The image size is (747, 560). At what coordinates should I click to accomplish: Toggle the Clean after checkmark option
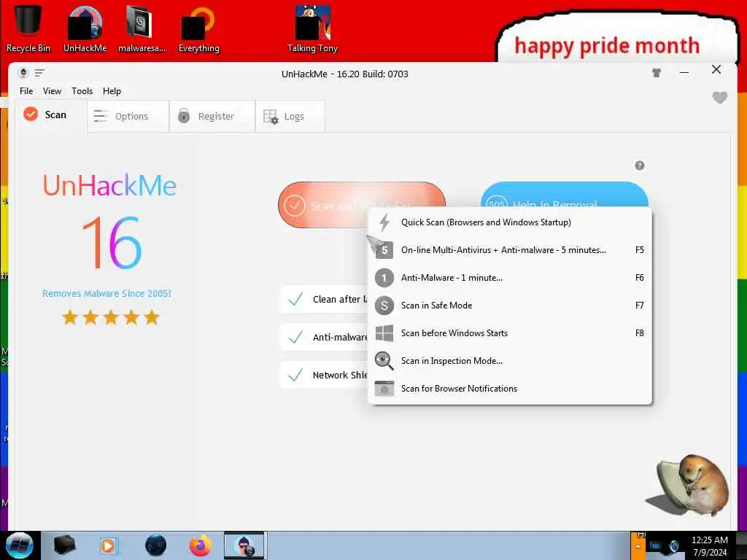[295, 299]
